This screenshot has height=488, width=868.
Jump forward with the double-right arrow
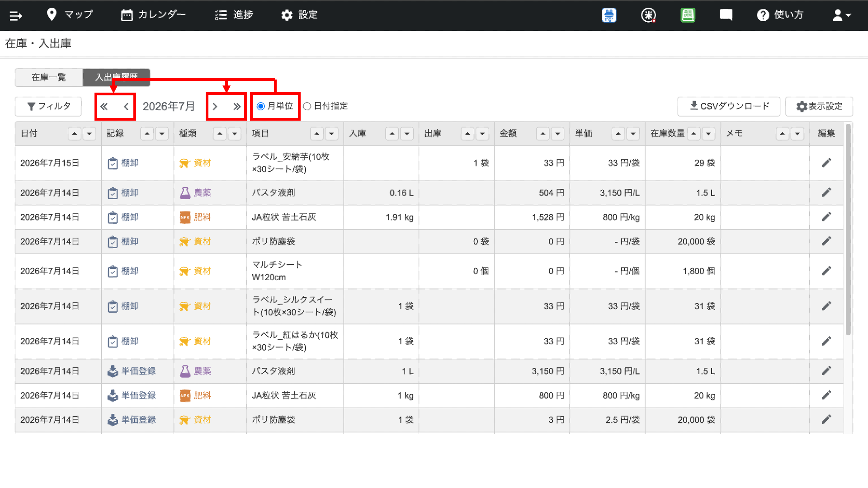(237, 107)
